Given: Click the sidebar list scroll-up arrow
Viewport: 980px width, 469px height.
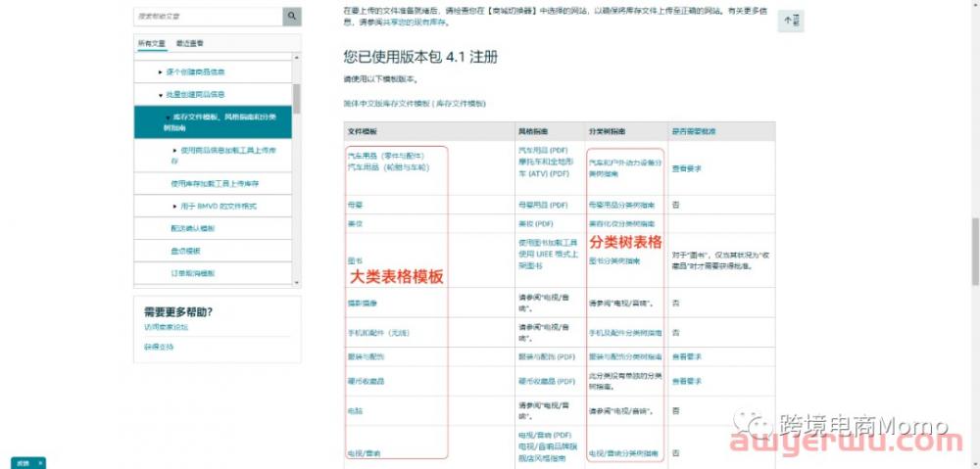Looking at the screenshot, I should pyautogui.click(x=296, y=58).
